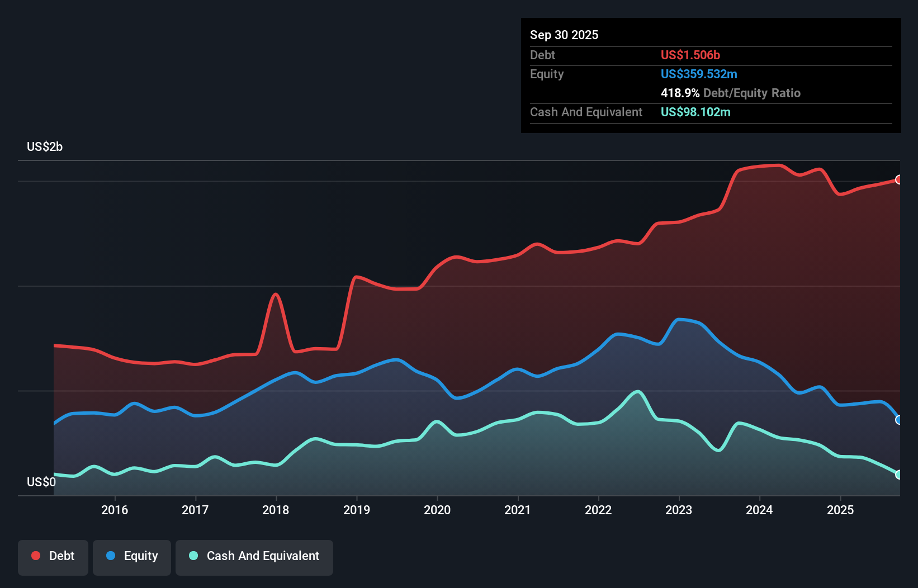Click the US$0 y-axis label
The width and height of the screenshot is (918, 588).
pyautogui.click(x=41, y=482)
